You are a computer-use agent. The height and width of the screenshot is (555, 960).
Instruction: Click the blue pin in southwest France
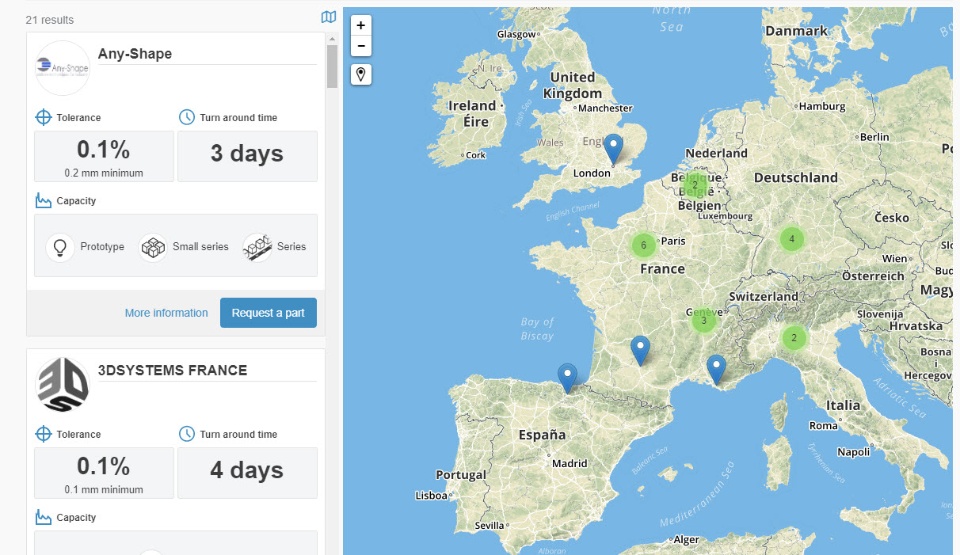pos(640,350)
